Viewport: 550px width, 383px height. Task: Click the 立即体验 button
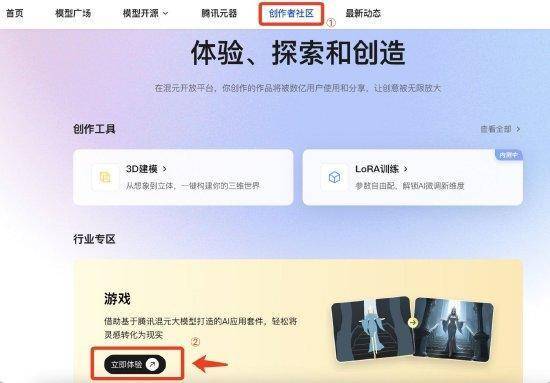[x=135, y=365]
